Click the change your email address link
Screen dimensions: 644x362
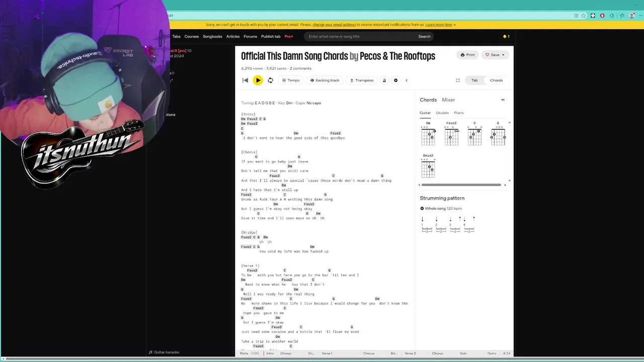coord(334,25)
